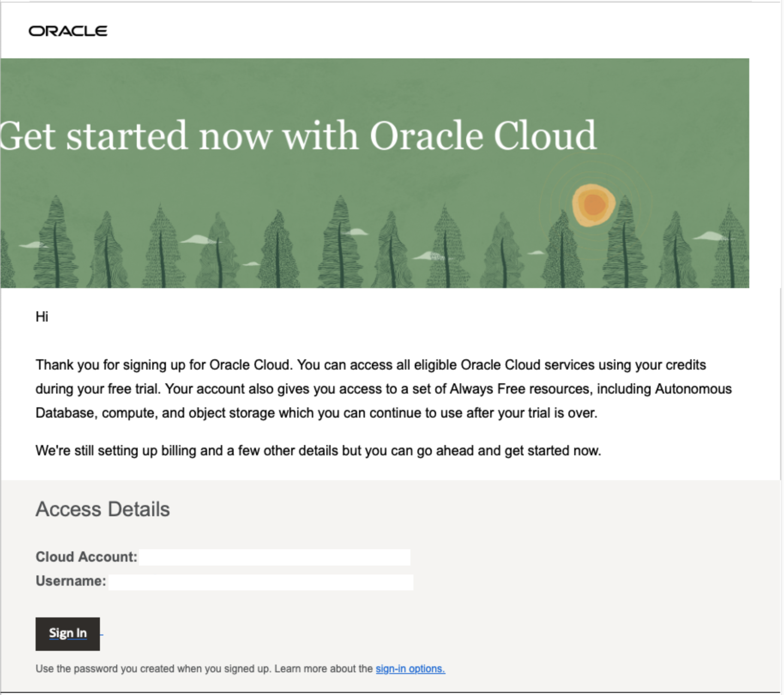
Task: Click the orange sun illustration
Action: click(x=594, y=205)
